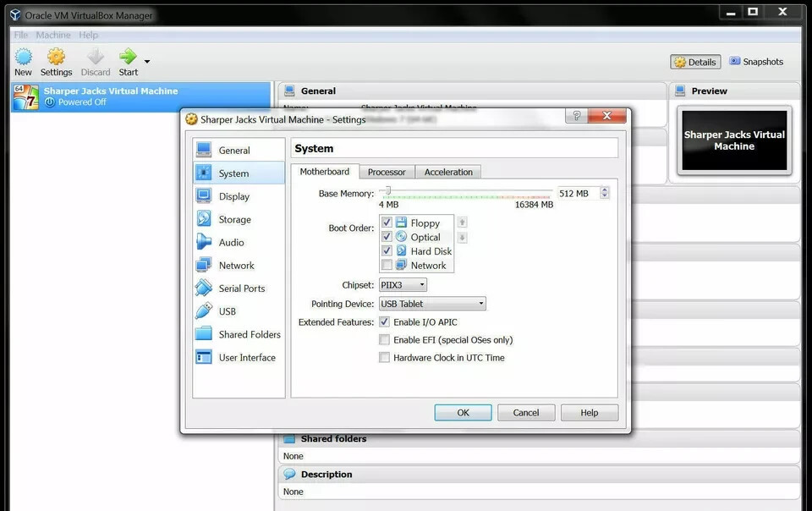This screenshot has width=812, height=511.
Task: Click the New virtual machine icon
Action: click(23, 57)
